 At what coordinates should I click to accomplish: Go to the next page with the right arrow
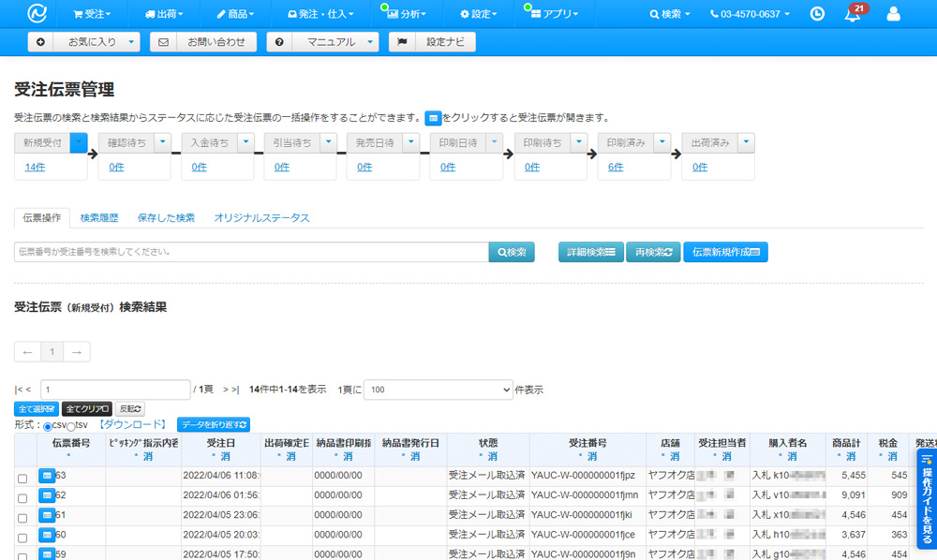point(77,352)
